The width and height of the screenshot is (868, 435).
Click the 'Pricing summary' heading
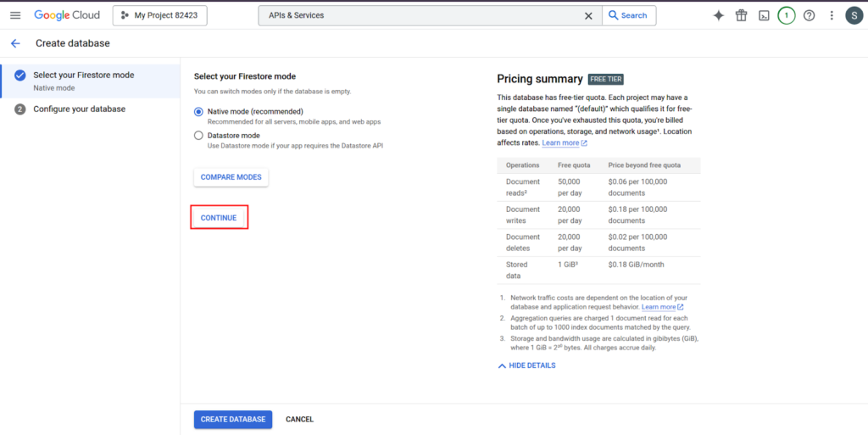(x=540, y=79)
